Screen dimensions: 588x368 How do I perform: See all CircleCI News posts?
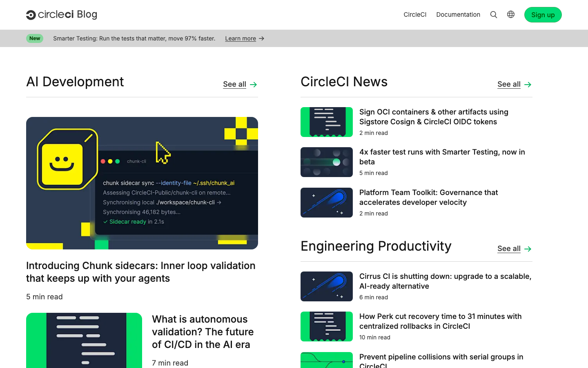point(509,84)
